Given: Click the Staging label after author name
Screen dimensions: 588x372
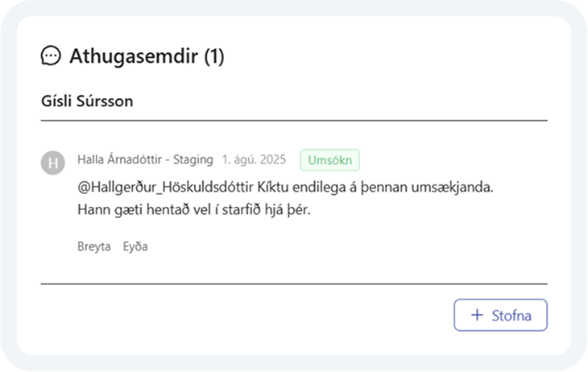Looking at the screenshot, I should [x=193, y=159].
